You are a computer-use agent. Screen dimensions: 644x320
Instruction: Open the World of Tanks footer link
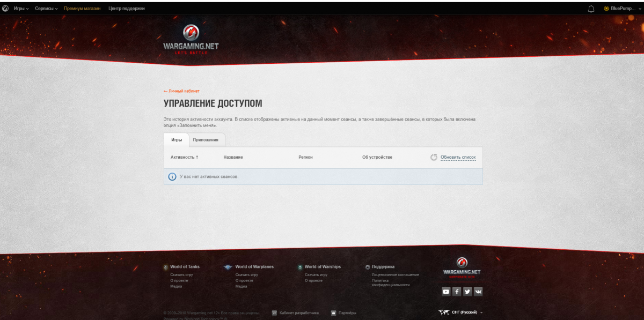pos(185,267)
